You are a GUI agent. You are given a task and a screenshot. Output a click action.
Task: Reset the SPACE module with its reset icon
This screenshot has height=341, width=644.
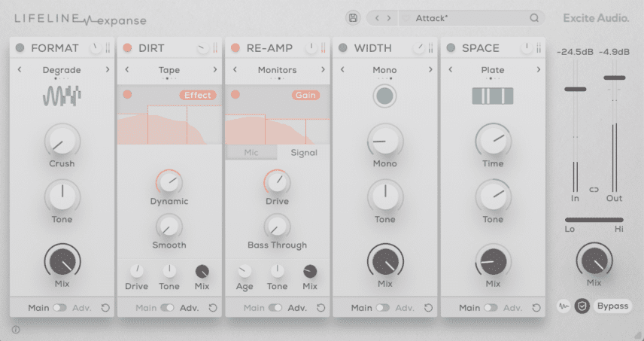point(536,308)
